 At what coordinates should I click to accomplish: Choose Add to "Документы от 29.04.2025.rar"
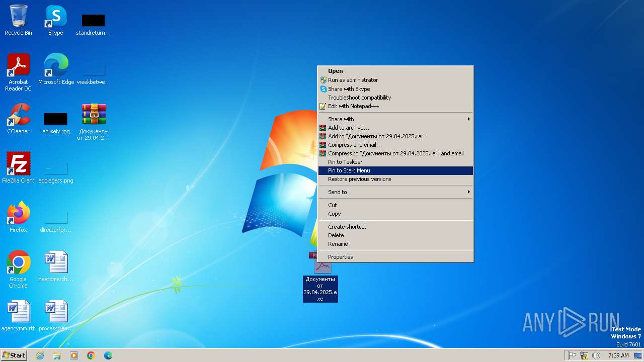pyautogui.click(x=395, y=136)
